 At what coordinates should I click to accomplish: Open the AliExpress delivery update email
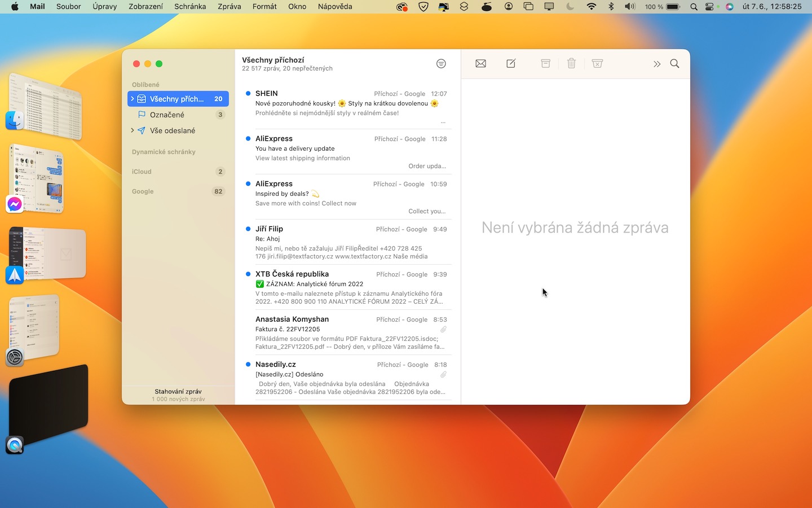[347, 151]
